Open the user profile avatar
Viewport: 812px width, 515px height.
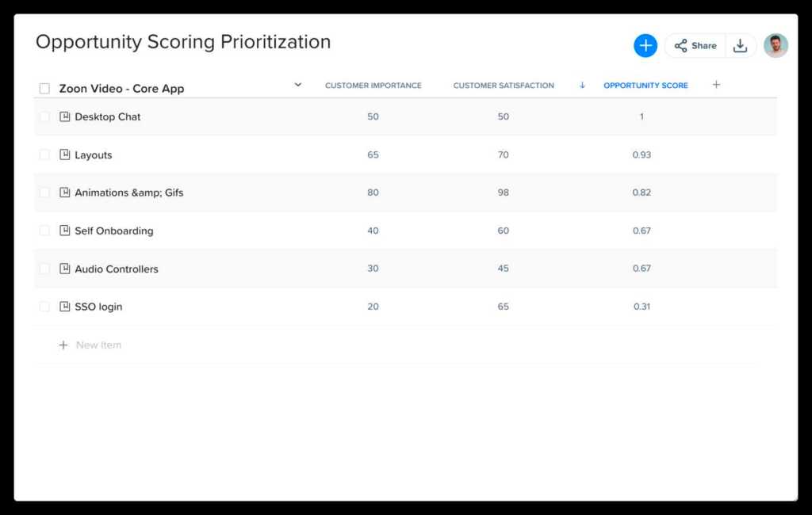[776, 45]
